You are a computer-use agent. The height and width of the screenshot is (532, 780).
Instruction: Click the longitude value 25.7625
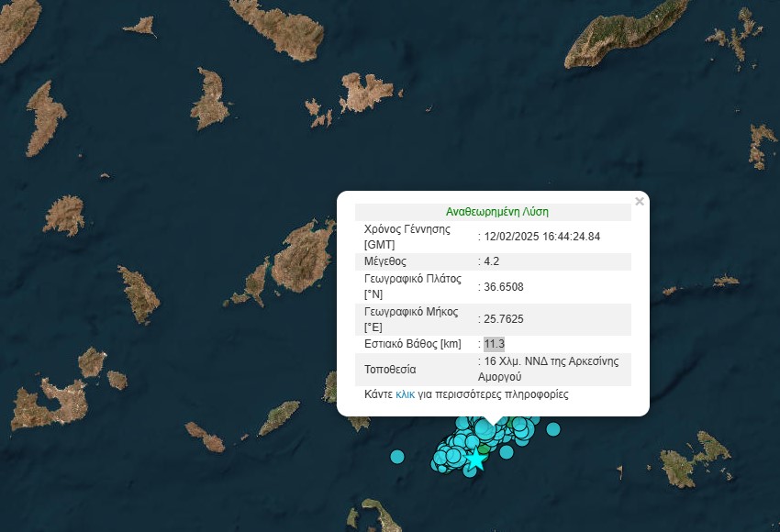(x=504, y=318)
